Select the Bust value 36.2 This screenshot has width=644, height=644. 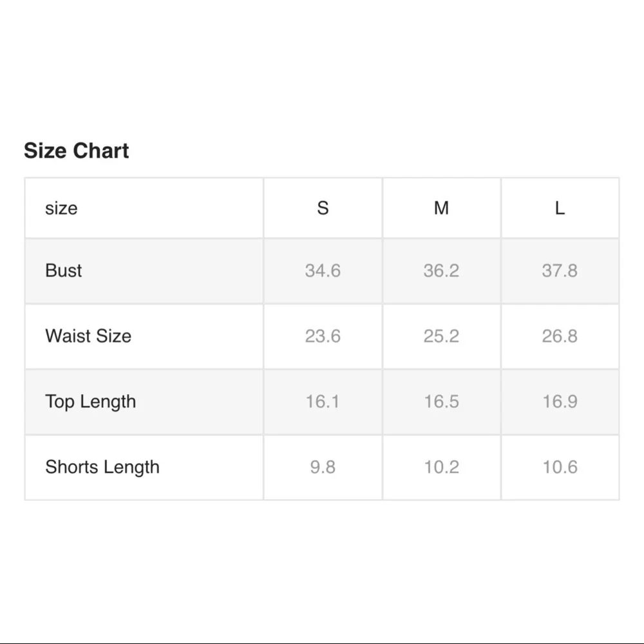click(x=441, y=270)
